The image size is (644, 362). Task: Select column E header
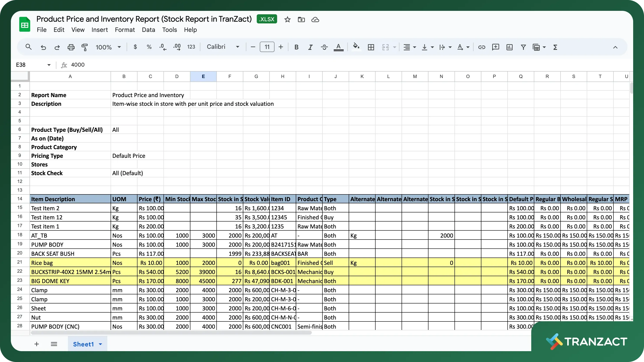pos(203,77)
